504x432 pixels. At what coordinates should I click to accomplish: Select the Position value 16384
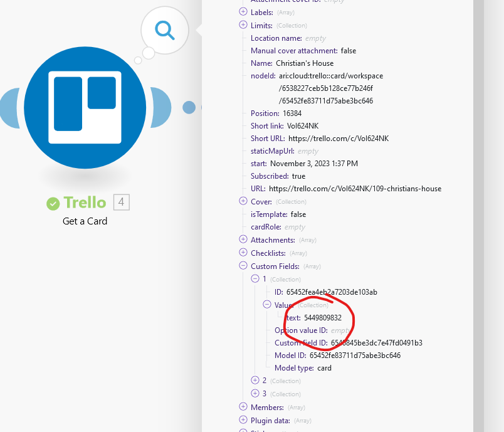point(292,113)
